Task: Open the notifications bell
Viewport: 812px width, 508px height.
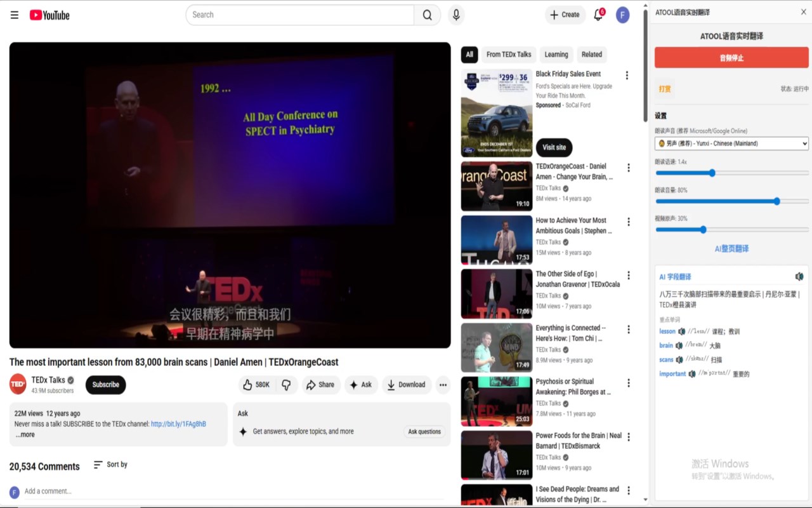Action: click(x=598, y=15)
